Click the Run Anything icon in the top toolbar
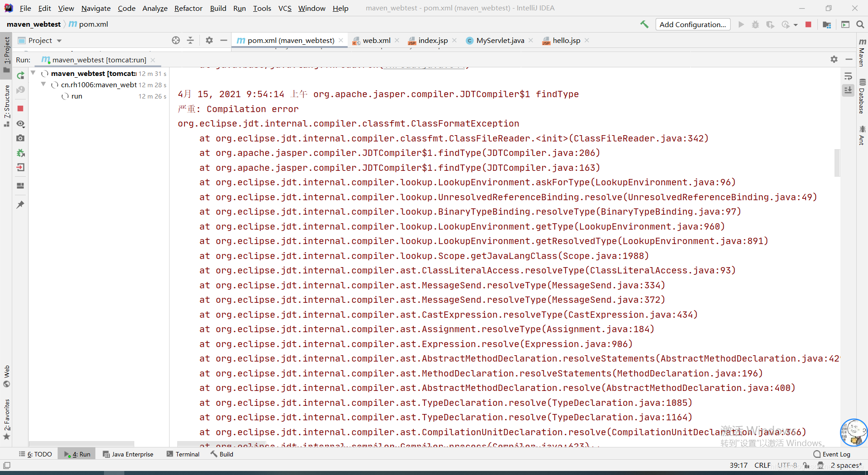The image size is (868, 475). pyautogui.click(x=845, y=24)
